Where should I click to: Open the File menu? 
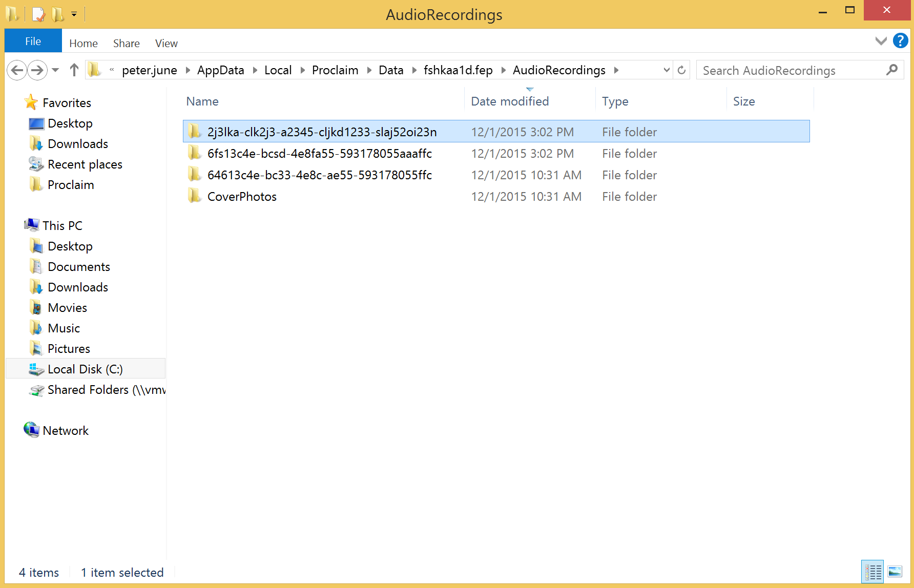point(33,41)
